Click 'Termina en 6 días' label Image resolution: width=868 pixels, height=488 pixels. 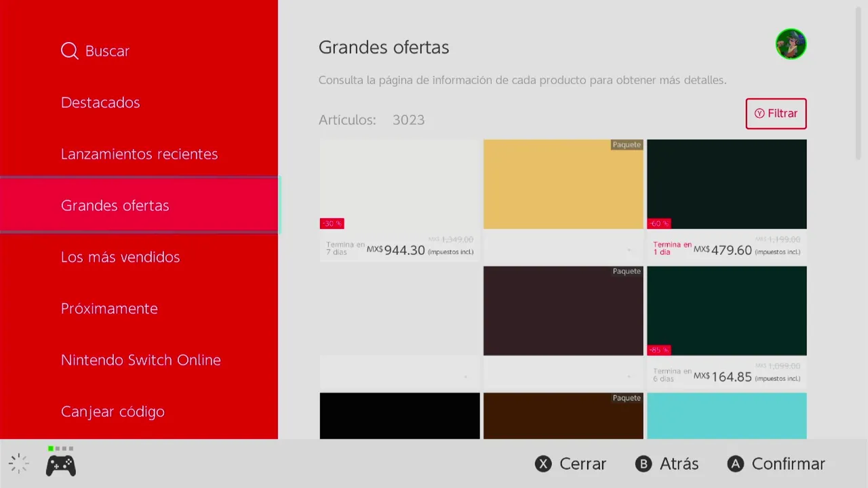tap(672, 375)
